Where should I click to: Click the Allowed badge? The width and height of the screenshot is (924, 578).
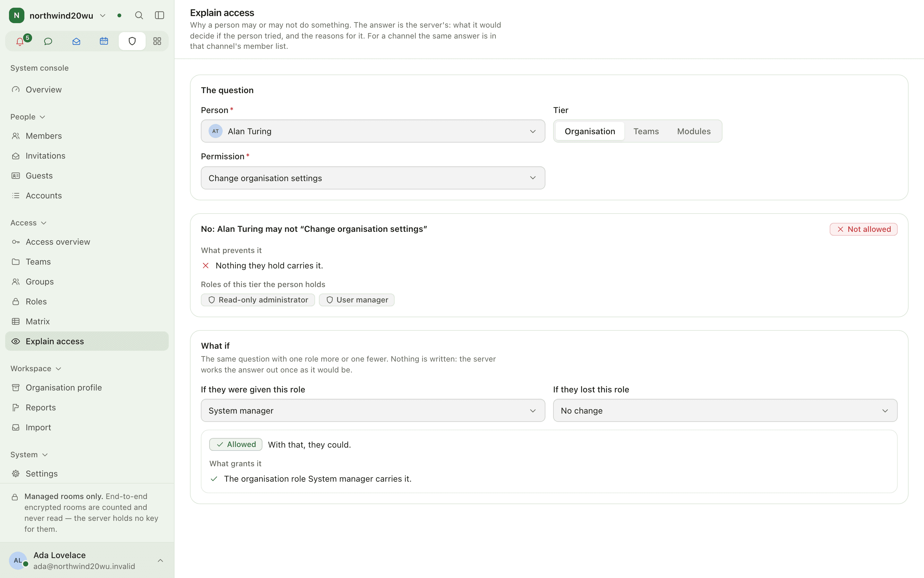coord(235,444)
